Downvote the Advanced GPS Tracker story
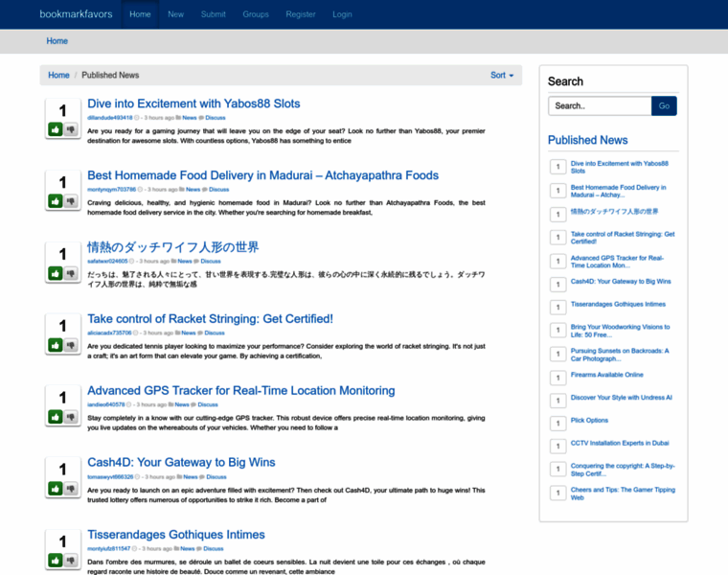728x575 pixels. point(71,417)
